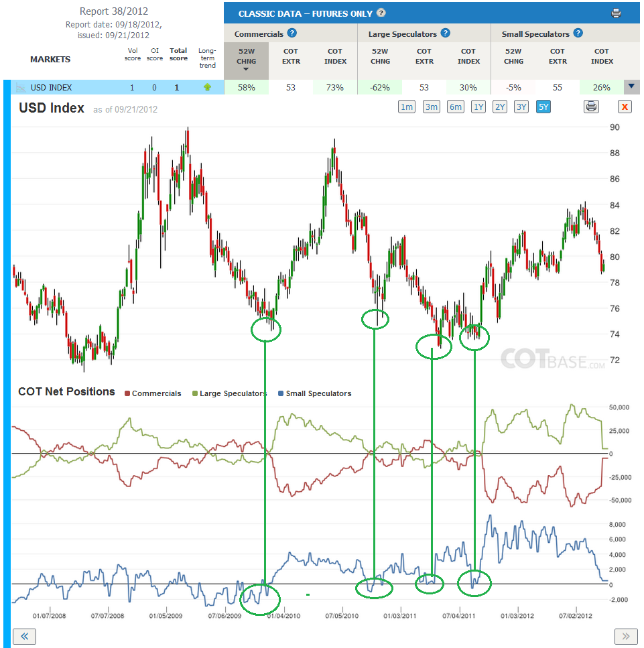Click the USD Index chart title
Viewport: 644px width, 648px height.
tap(52, 108)
